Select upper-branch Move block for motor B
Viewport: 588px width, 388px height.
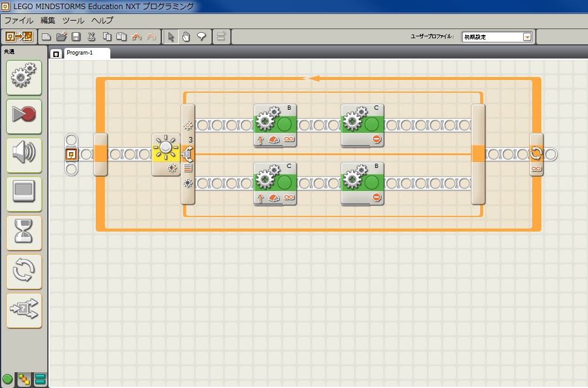275,125
